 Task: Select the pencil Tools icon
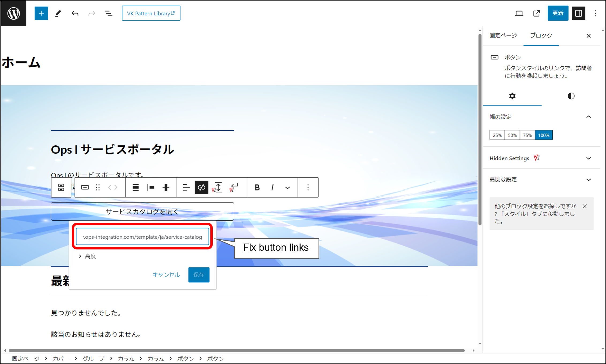(58, 13)
